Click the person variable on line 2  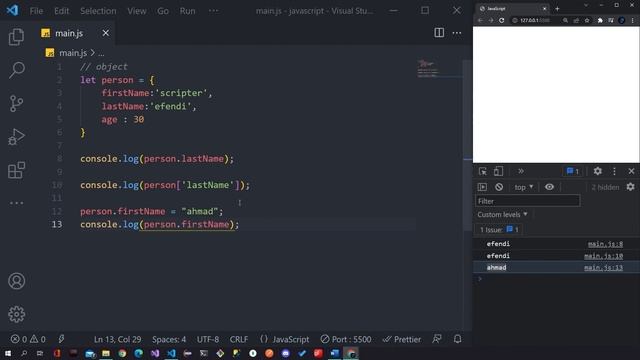[x=117, y=80]
